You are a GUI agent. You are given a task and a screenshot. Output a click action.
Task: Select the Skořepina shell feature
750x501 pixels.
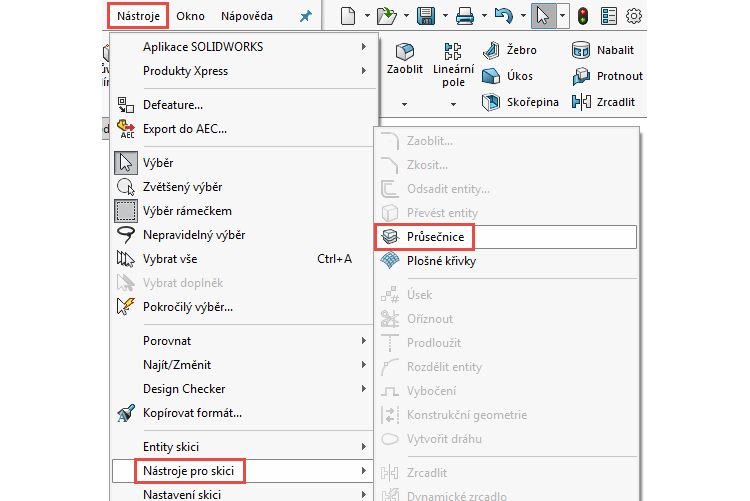(x=520, y=102)
